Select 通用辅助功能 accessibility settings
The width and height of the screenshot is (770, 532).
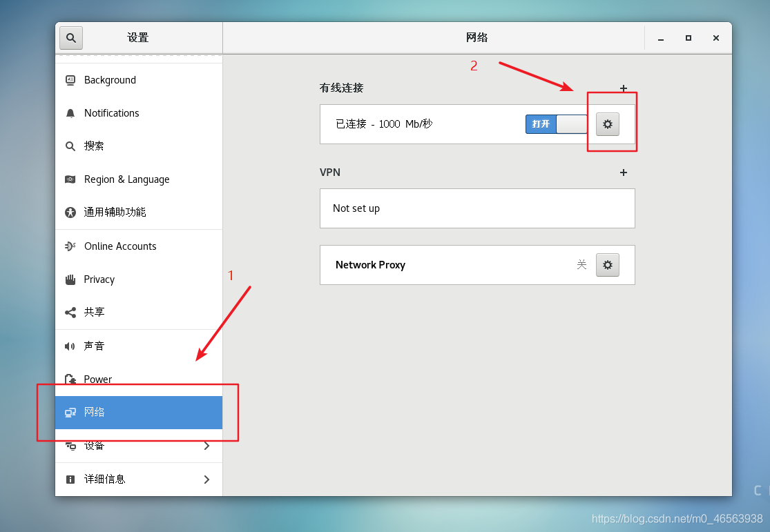click(115, 213)
